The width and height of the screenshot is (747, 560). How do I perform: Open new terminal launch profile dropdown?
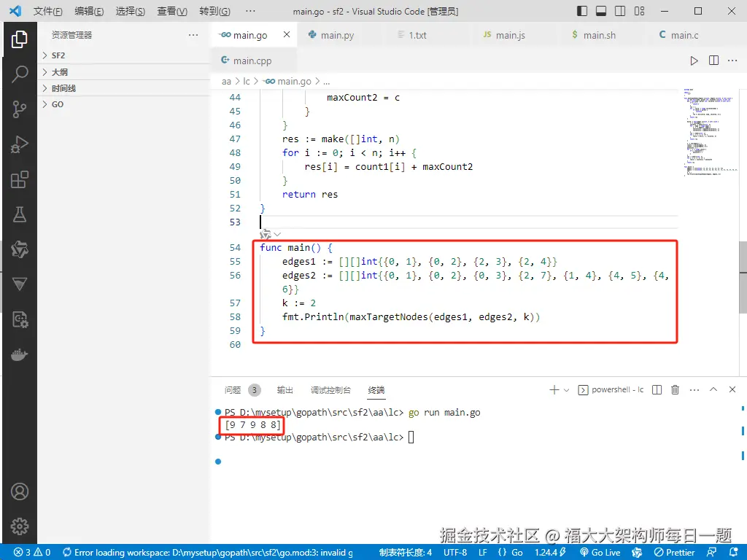pos(566,390)
